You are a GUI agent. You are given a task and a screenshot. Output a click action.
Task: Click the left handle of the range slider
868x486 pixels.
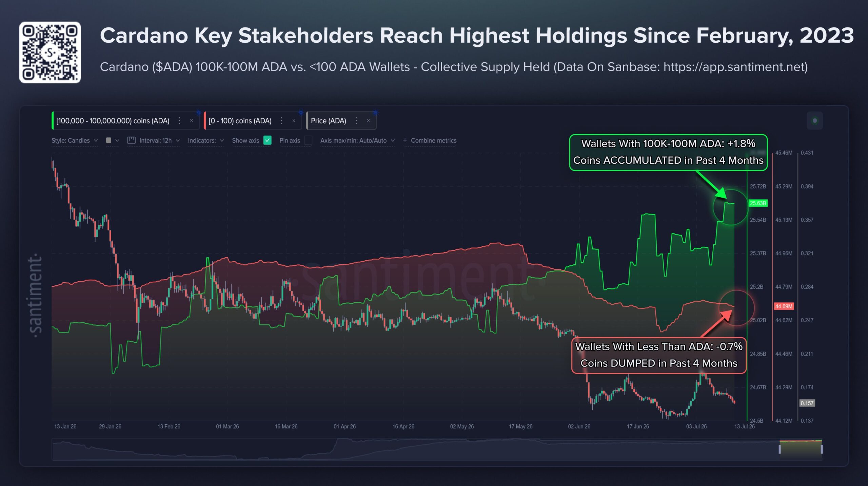click(780, 449)
